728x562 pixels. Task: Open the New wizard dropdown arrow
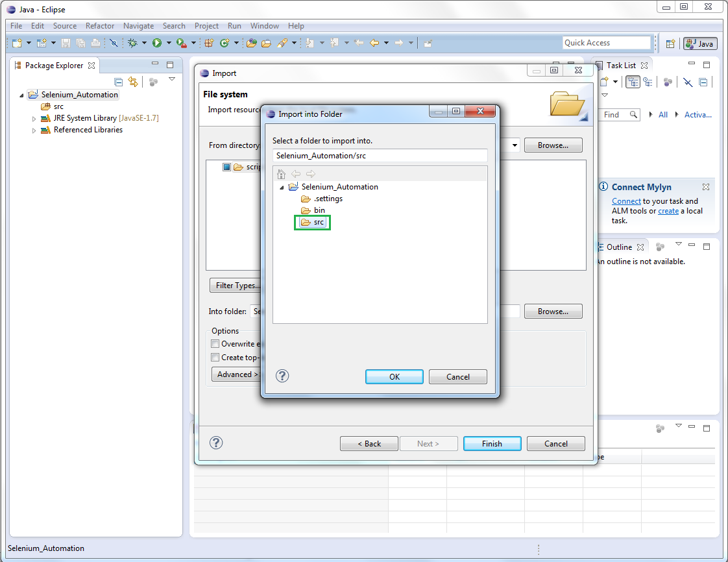pos(29,43)
